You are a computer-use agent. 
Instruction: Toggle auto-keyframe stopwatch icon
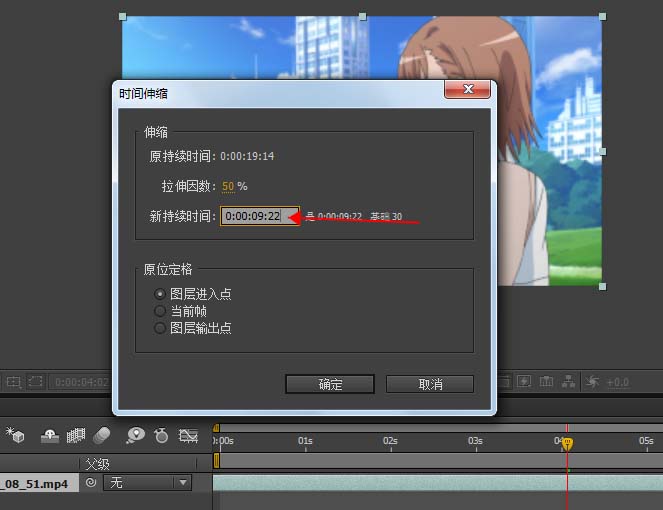coord(161,435)
